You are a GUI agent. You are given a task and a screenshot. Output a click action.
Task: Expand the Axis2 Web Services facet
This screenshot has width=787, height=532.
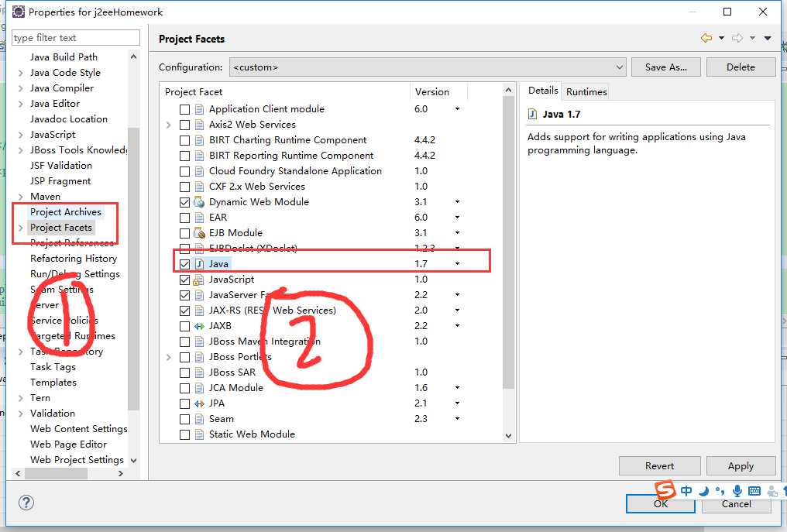point(169,125)
